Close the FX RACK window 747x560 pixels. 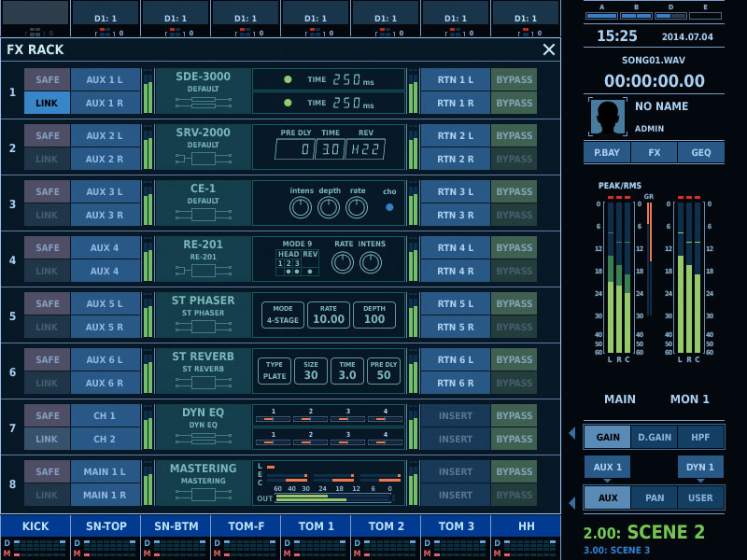coord(548,49)
